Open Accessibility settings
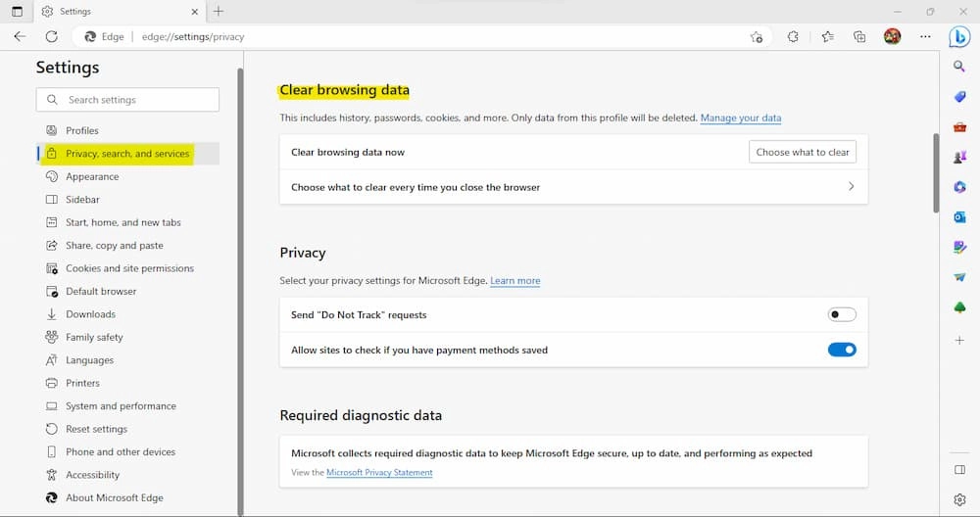Viewport: 980px width, 517px height. tap(128, 475)
